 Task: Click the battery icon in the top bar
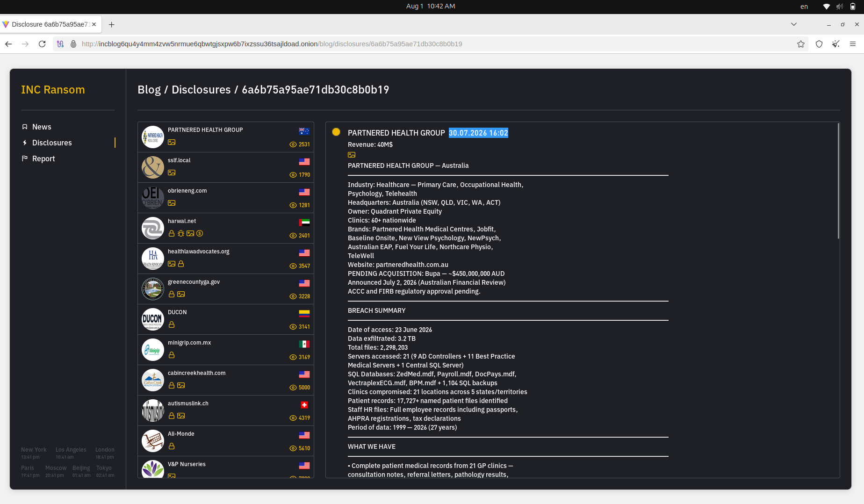[853, 7]
